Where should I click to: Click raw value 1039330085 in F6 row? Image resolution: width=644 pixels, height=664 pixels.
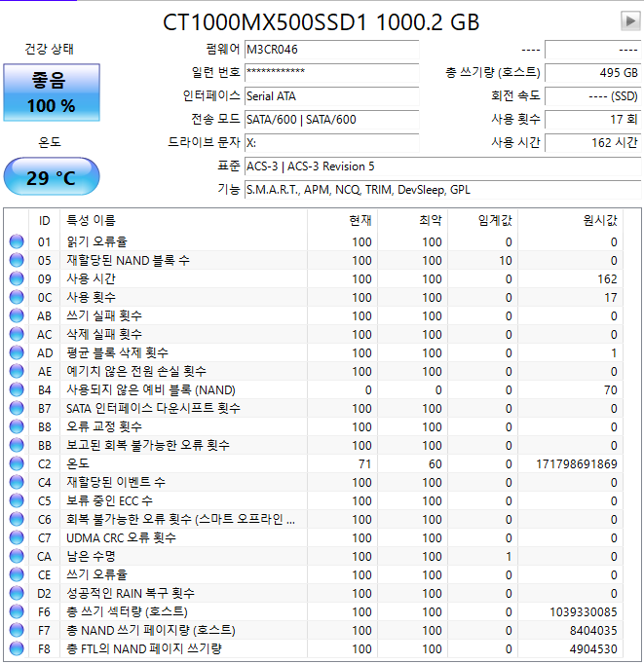(x=584, y=612)
